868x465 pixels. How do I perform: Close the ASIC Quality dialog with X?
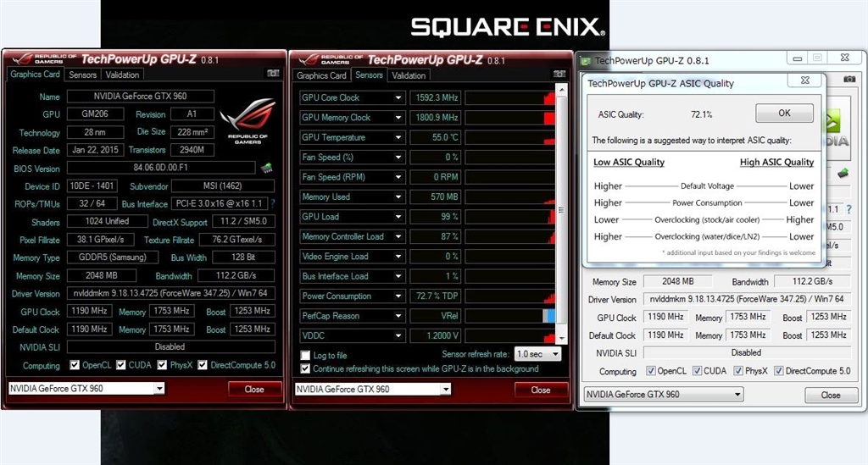805,80
